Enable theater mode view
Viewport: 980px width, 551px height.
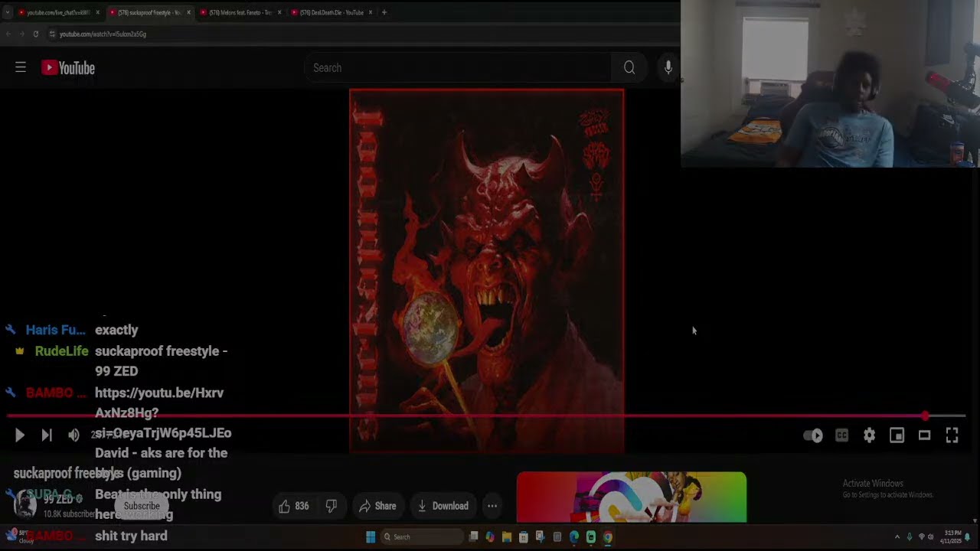click(924, 435)
